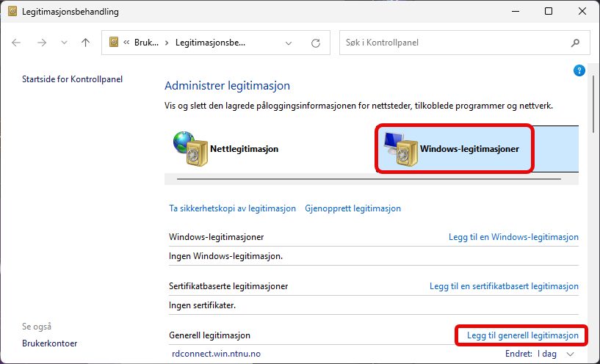
Task: Refresh the Control Panel view
Action: [315, 43]
